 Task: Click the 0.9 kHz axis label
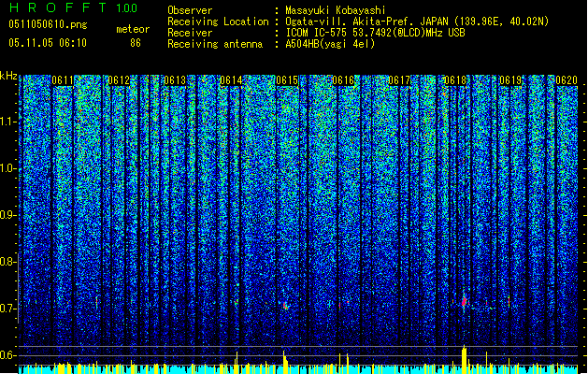(8, 215)
